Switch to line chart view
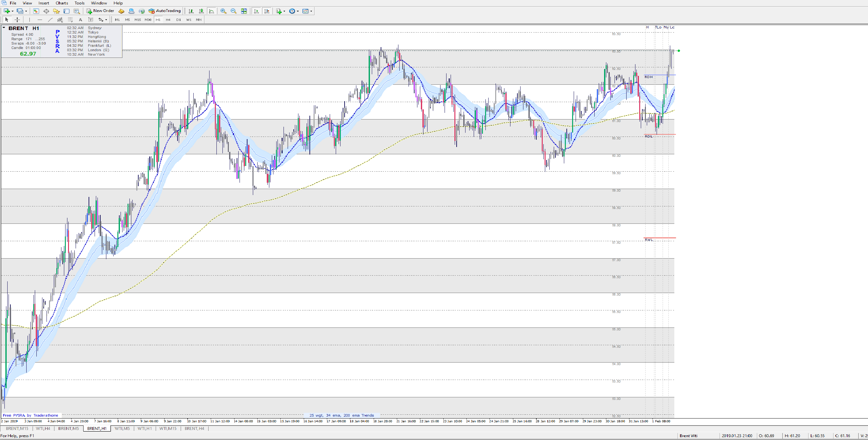The image size is (868, 440). (x=211, y=11)
